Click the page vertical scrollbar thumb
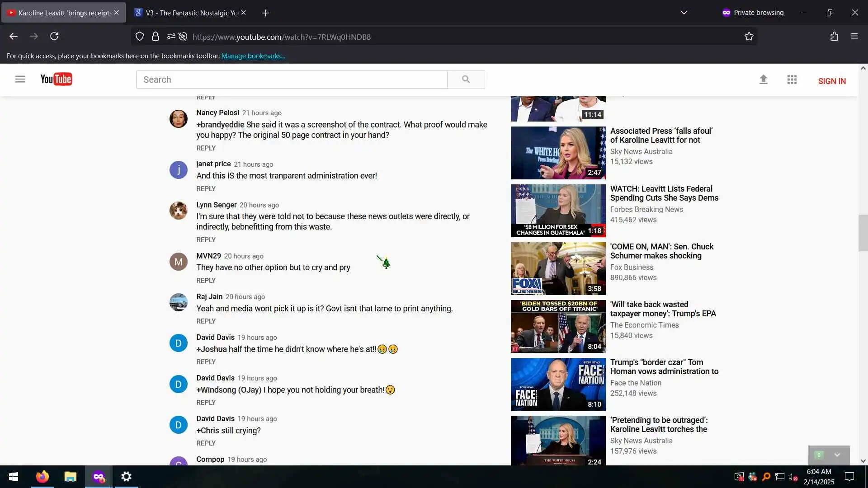Screen dimensions: 868x488 [863, 233]
